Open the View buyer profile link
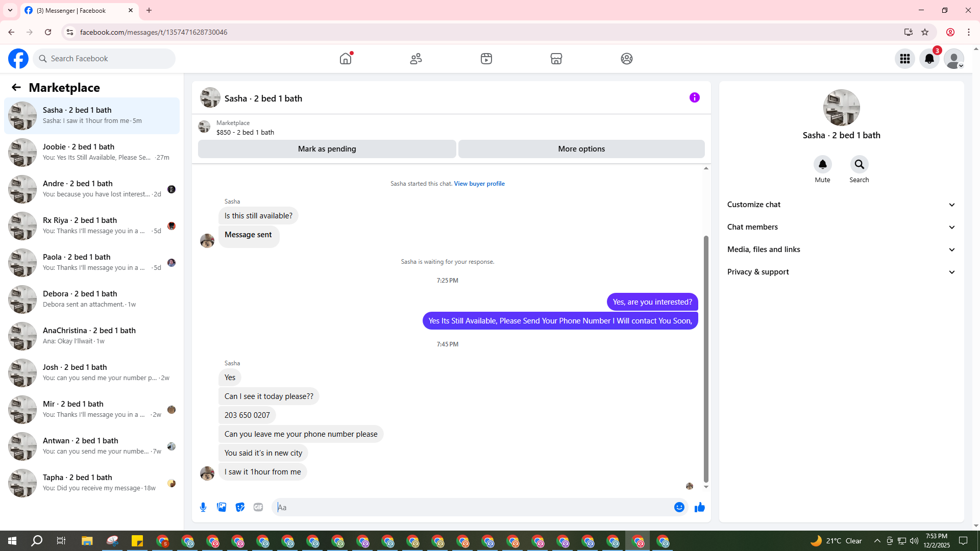Screen dimensions: 980x551 [479, 184]
